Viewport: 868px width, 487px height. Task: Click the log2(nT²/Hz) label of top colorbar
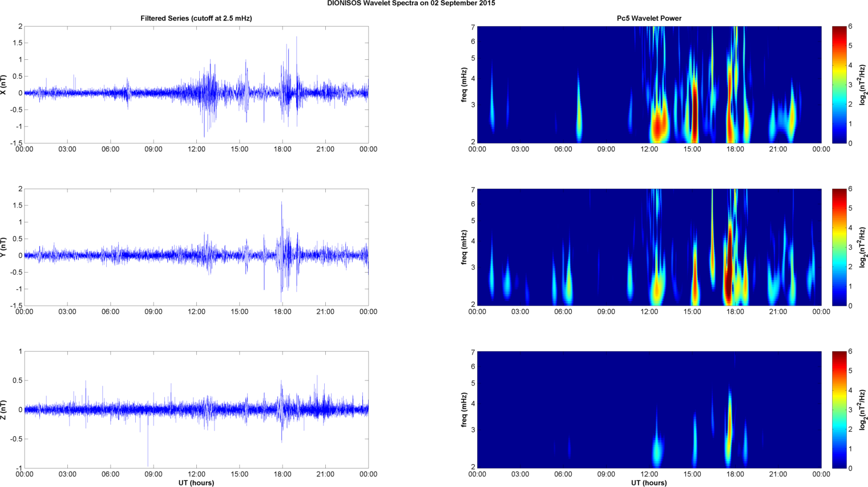point(863,84)
